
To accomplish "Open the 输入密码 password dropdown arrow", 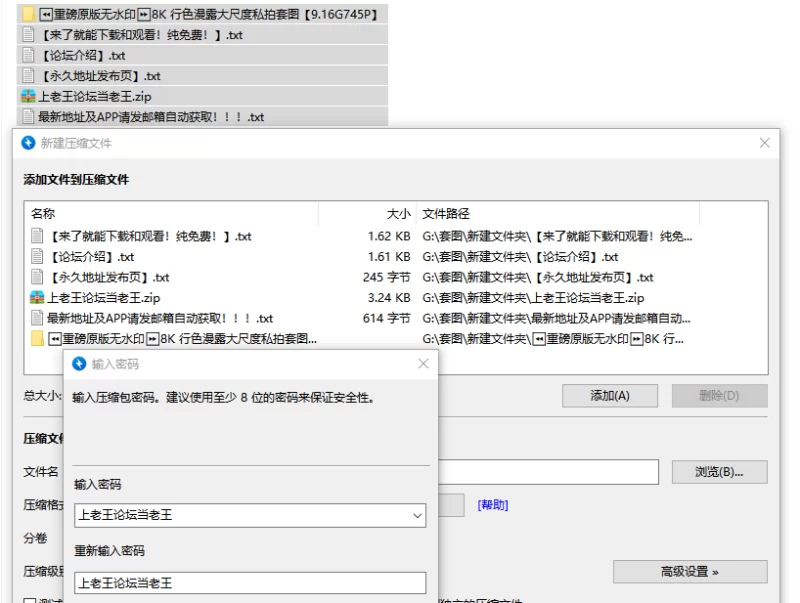I will tap(417, 516).
